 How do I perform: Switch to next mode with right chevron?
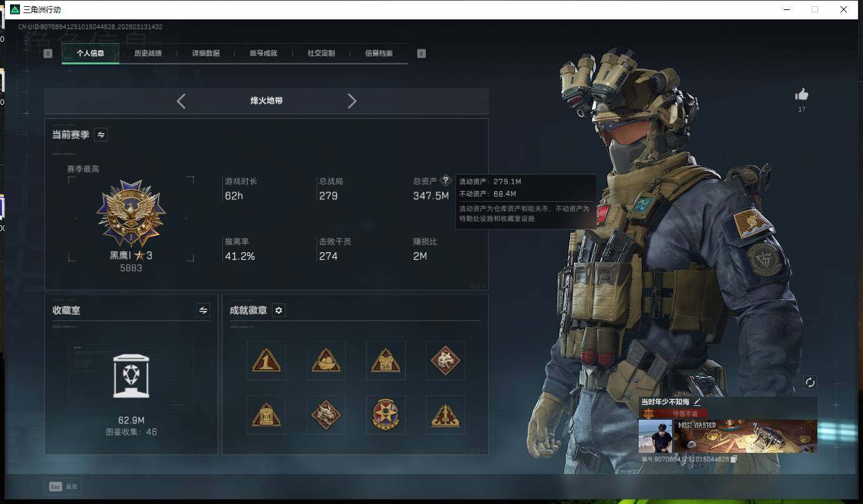352,101
